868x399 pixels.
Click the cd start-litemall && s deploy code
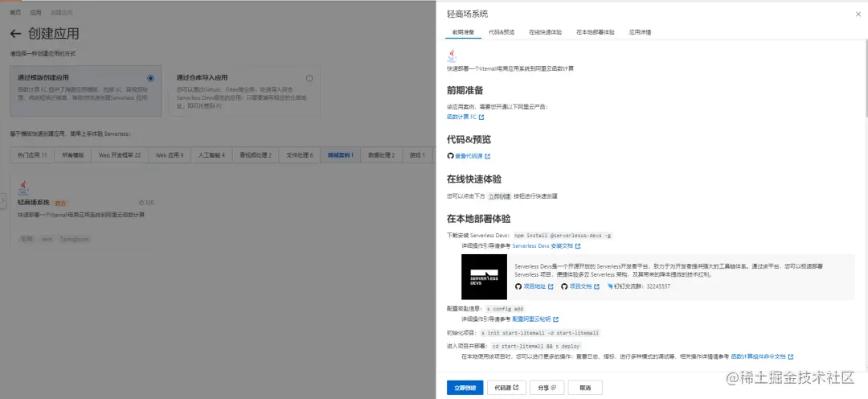(x=536, y=346)
